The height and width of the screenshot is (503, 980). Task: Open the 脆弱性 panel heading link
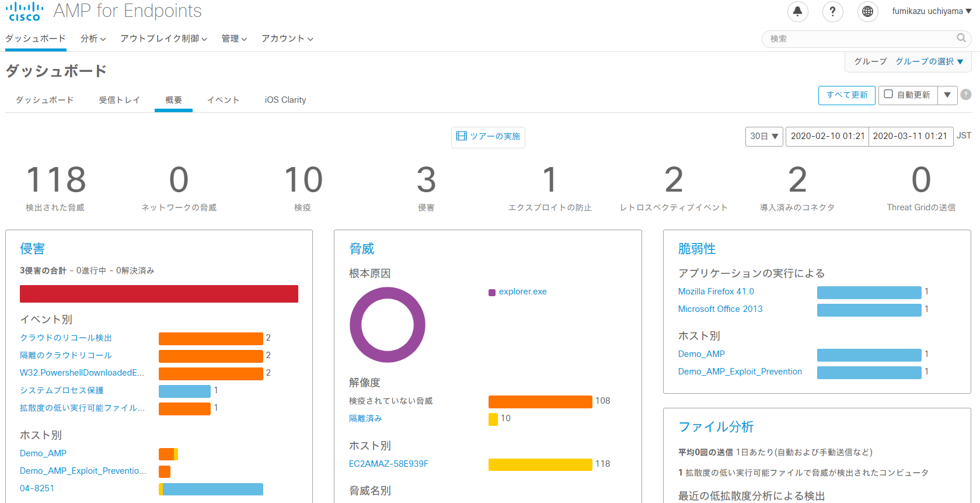tap(697, 249)
